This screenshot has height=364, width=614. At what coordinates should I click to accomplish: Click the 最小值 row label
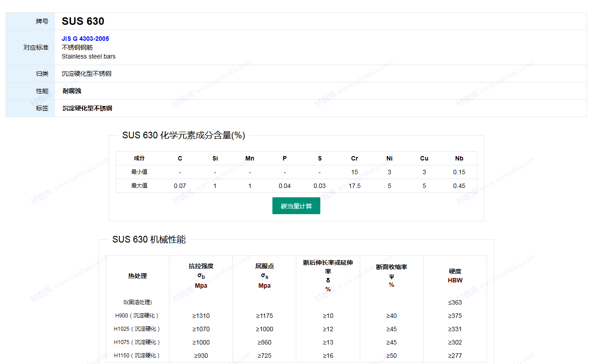(139, 172)
